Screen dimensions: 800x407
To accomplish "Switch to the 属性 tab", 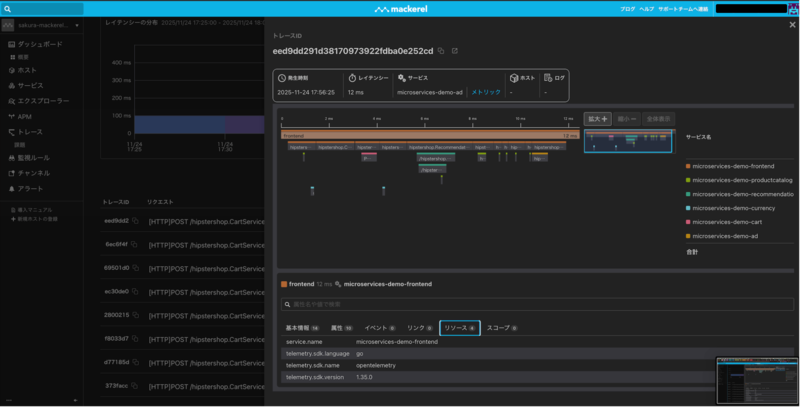I will click(x=341, y=328).
